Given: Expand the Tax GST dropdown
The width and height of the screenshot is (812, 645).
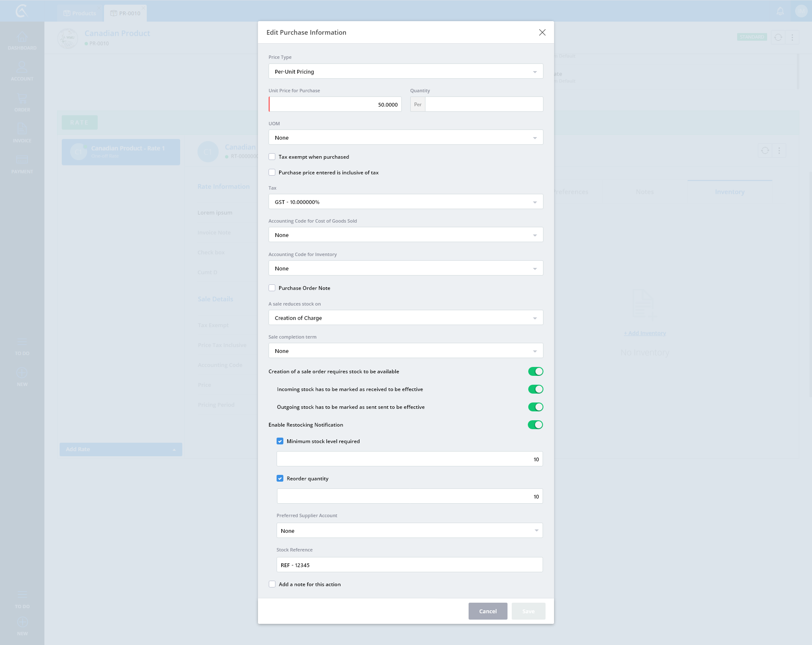Looking at the screenshot, I should click(x=406, y=202).
